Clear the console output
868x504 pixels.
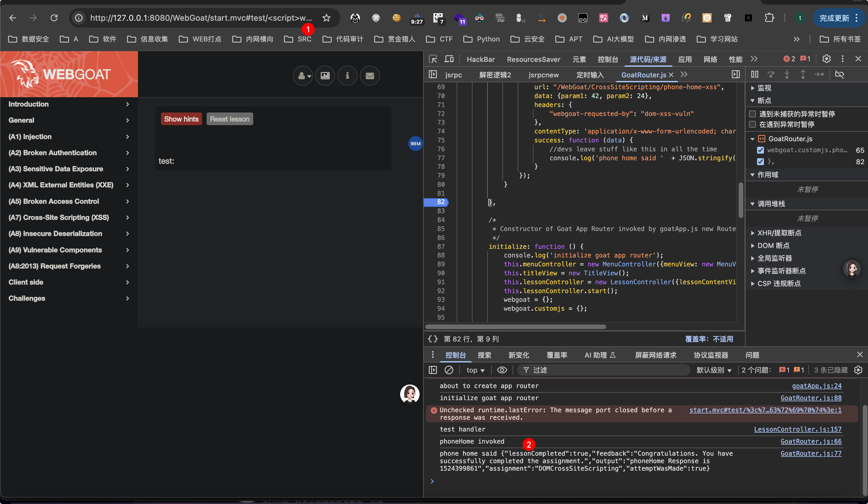[448, 370]
